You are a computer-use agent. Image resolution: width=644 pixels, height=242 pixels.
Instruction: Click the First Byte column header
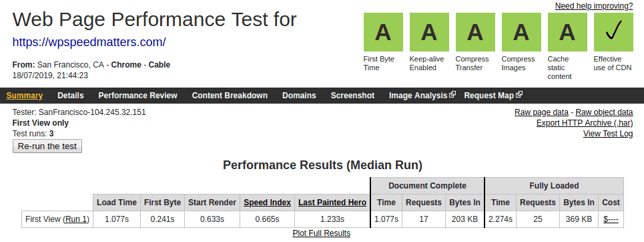point(162,203)
